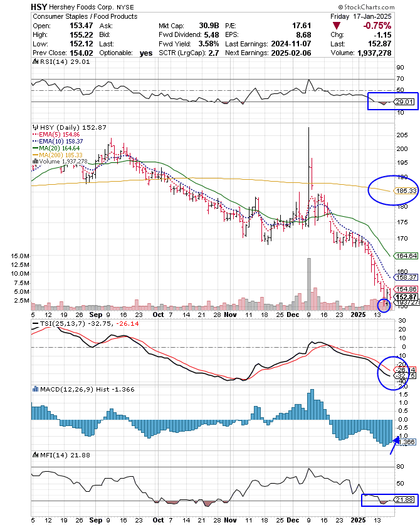The height and width of the screenshot is (525, 420).
Task: Click the -1.366 MACD histogram axis tag
Action: [406, 442]
